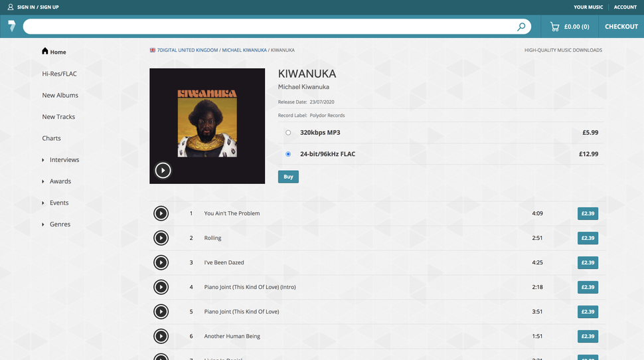This screenshot has width=644, height=360.
Task: Play preview of track 5 Piano Joint
Action: [161, 312]
